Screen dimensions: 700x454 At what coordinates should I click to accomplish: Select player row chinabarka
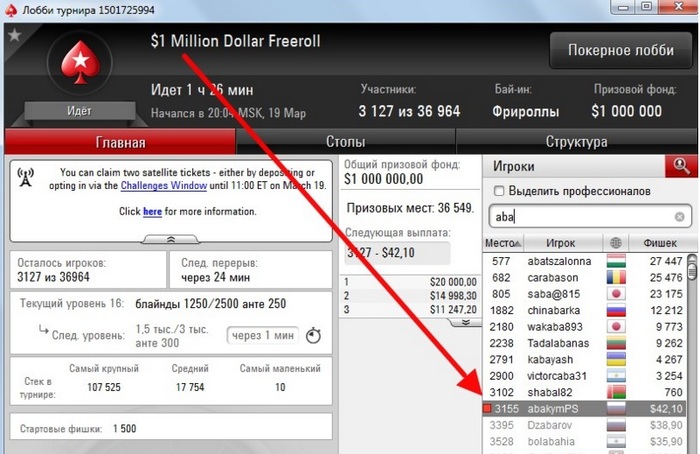click(x=585, y=310)
